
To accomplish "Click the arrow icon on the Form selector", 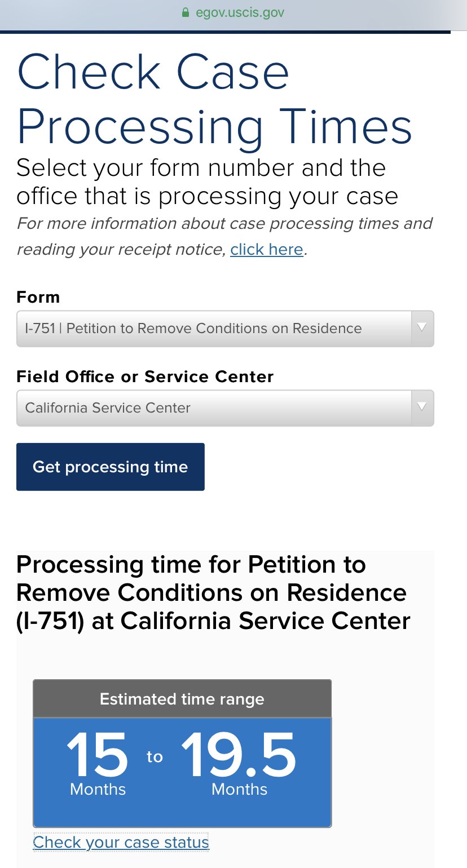I will (422, 328).
